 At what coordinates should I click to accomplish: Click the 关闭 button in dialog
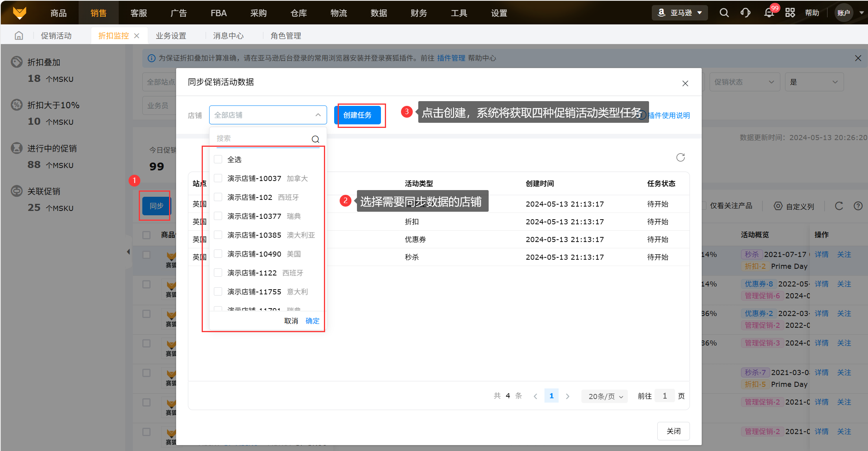(x=673, y=431)
